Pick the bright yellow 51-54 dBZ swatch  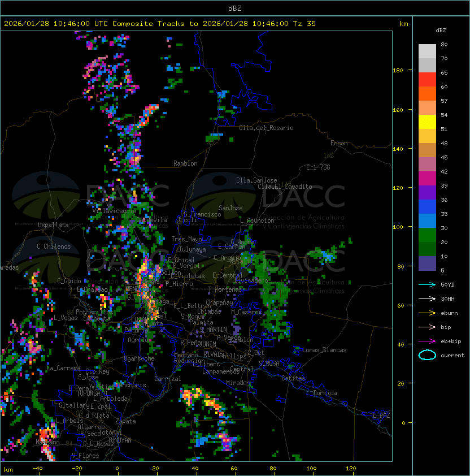pos(427,122)
